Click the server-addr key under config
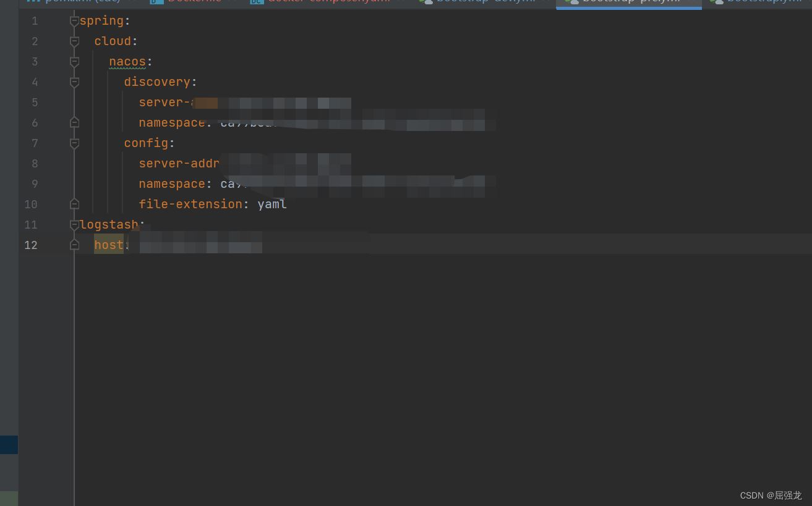This screenshot has width=812, height=506. pos(179,164)
